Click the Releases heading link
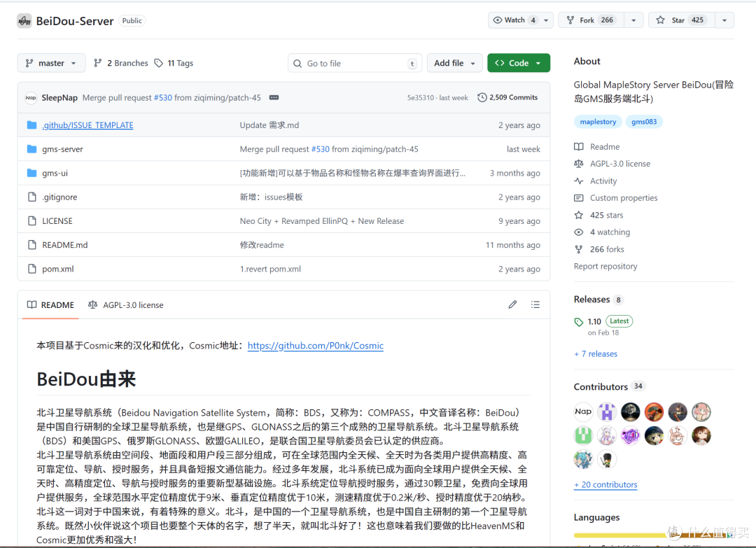 (591, 300)
